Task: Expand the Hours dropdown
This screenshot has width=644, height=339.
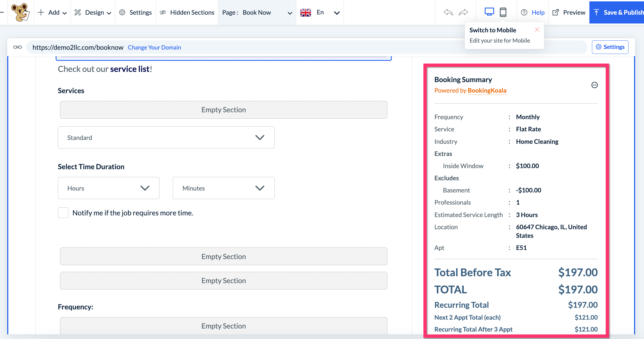Action: pyautogui.click(x=109, y=188)
